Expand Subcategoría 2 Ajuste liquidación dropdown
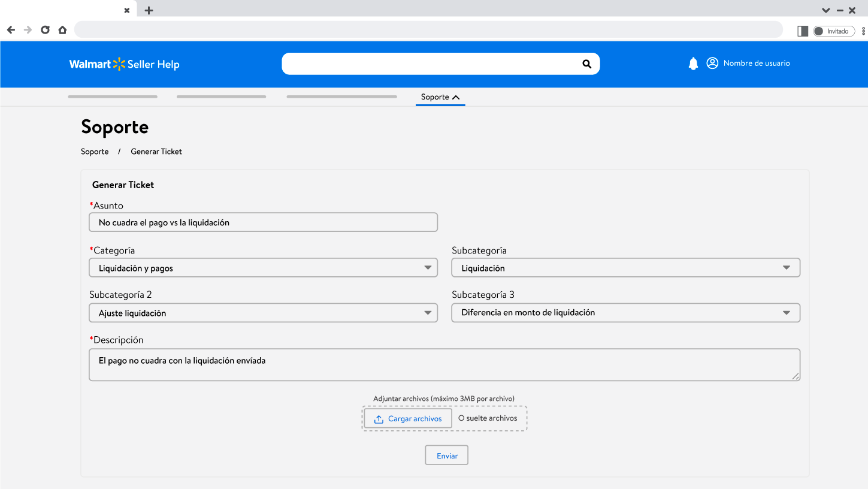This screenshot has width=868, height=489. (263, 313)
